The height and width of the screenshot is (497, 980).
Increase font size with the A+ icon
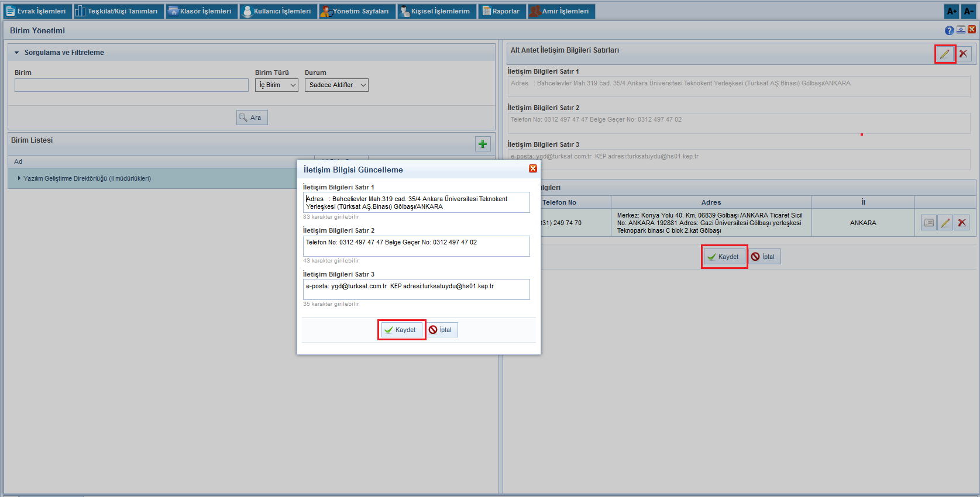coord(952,11)
